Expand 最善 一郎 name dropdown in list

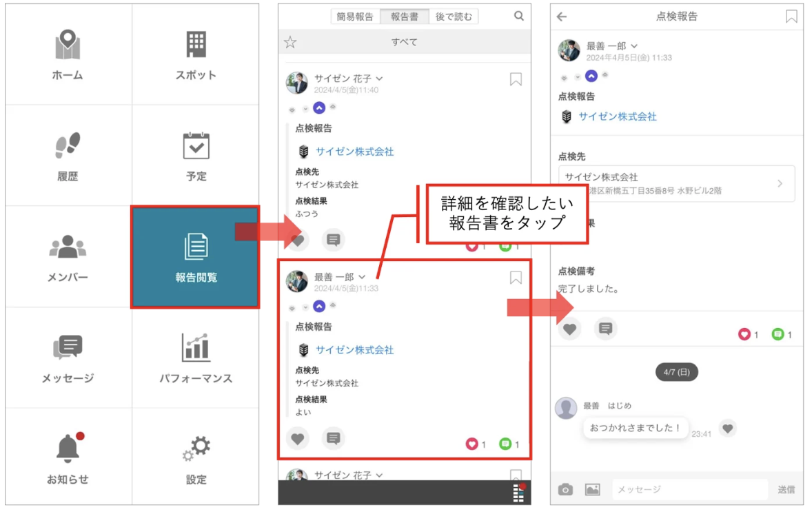[362, 277]
